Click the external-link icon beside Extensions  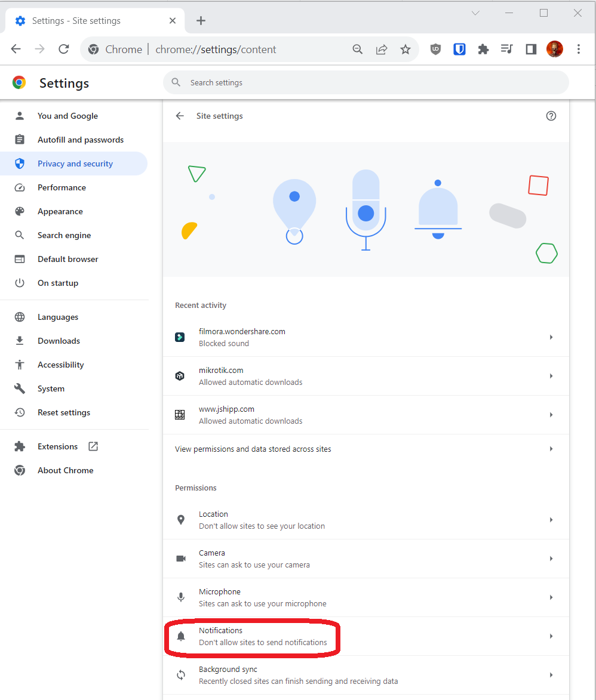point(93,446)
